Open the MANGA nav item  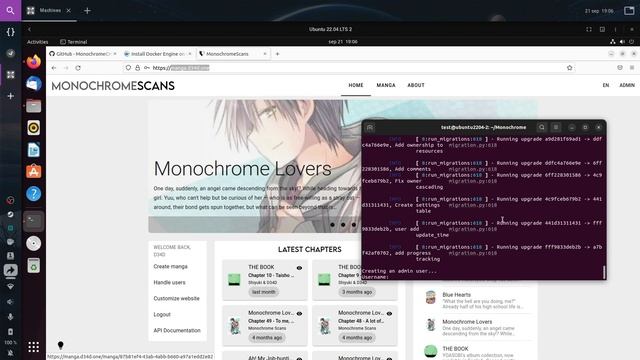click(386, 85)
